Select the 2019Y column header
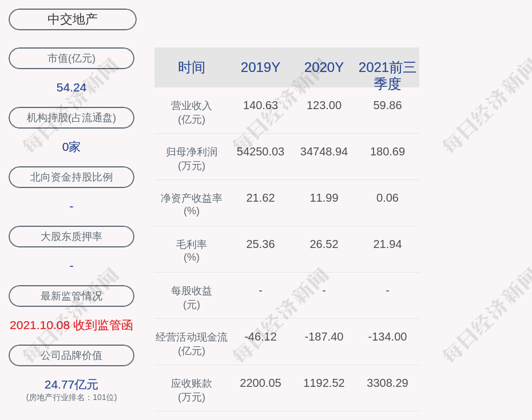Screen dimensions: 532x420 click(260, 67)
